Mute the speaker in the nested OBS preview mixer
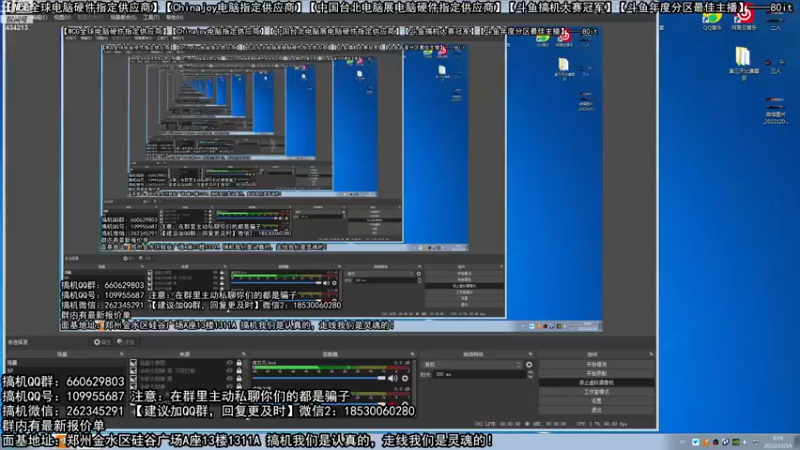Image resolution: width=800 pixels, height=450 pixels. [326, 283]
